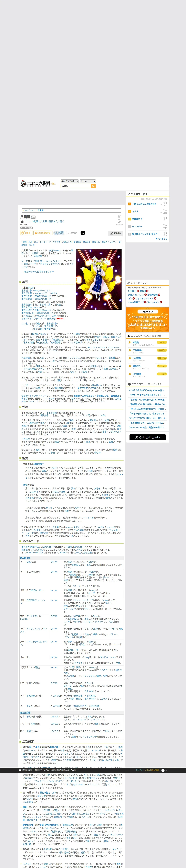Open the megaphone ad icon beside 琴葉茜

click(x=130, y=343)
